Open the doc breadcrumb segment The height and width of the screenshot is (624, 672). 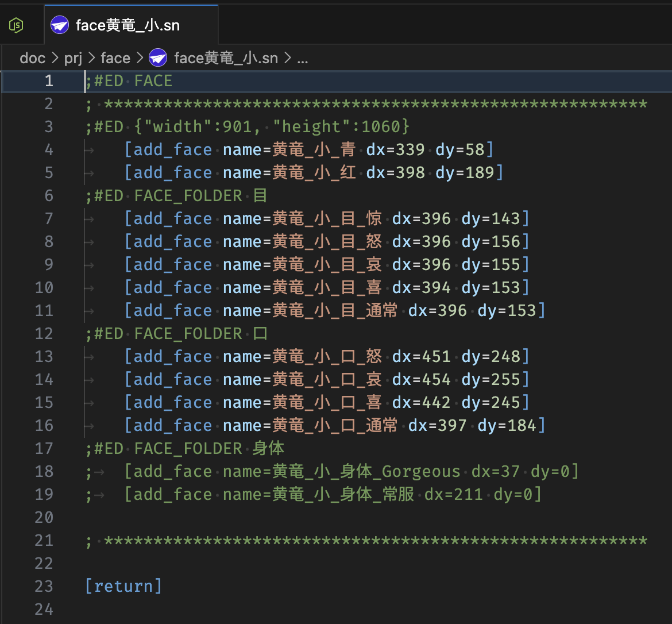pos(33,58)
